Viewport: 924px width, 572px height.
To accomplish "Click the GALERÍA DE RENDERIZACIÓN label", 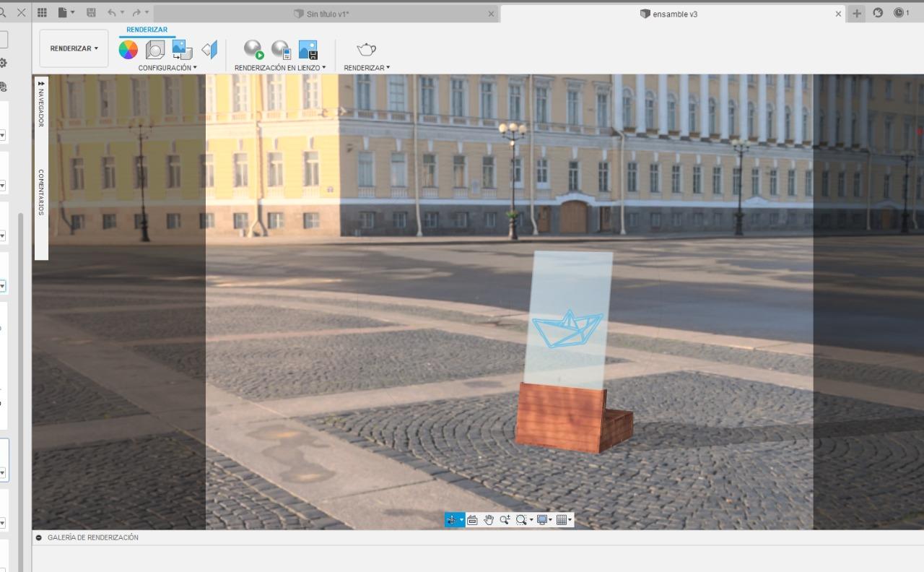I will (x=93, y=537).
